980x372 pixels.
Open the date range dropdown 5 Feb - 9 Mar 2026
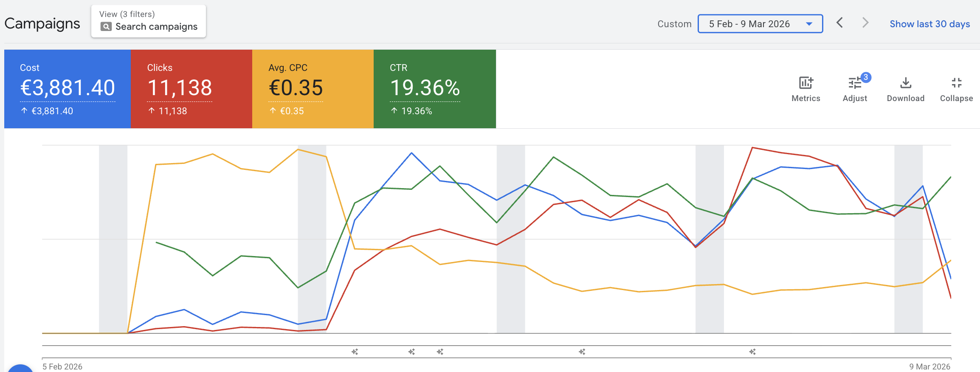pyautogui.click(x=749, y=24)
